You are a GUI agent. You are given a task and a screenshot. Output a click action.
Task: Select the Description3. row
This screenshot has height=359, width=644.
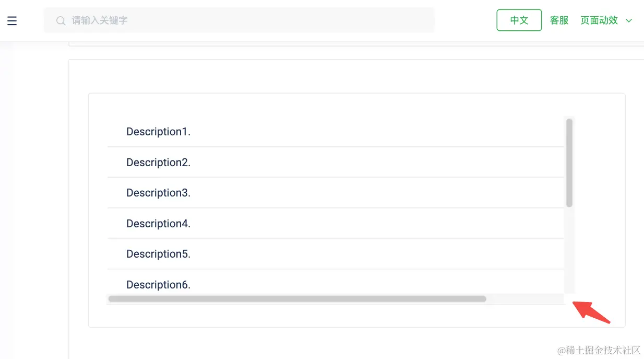[336, 193]
